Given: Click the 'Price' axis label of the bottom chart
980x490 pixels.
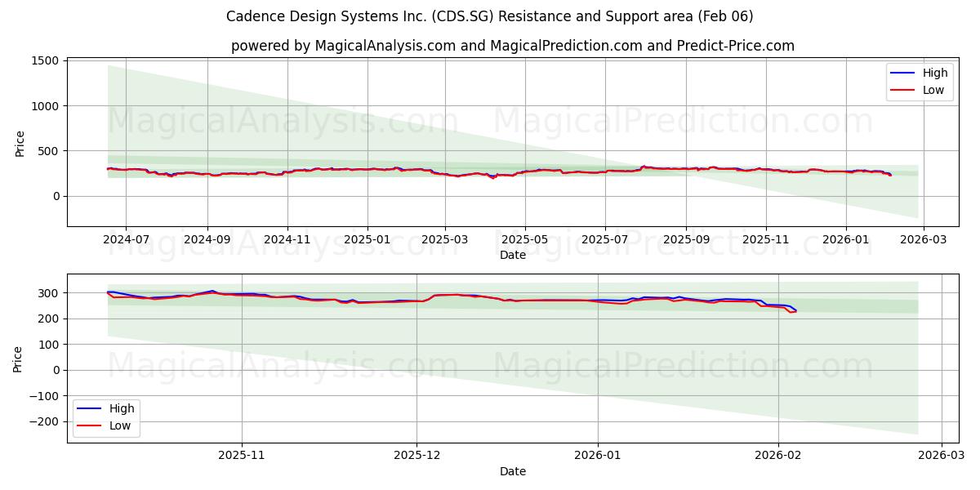Looking at the screenshot, I should pos(18,359).
